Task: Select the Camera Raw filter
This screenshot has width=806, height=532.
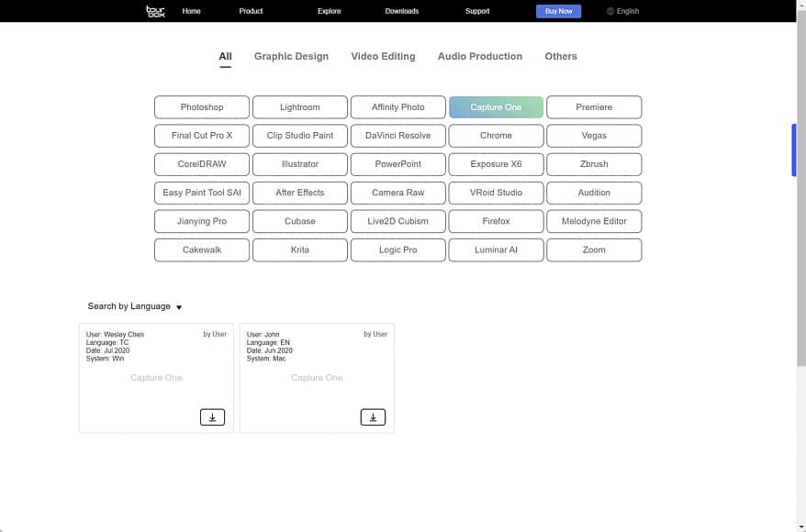Action: (397, 193)
